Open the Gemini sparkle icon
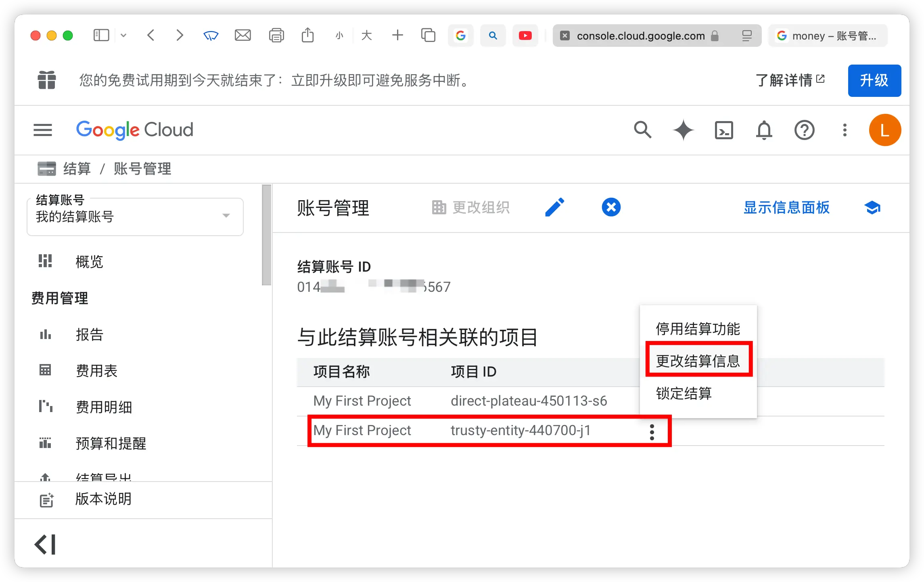This screenshot has width=924, height=582. pyautogui.click(x=684, y=130)
